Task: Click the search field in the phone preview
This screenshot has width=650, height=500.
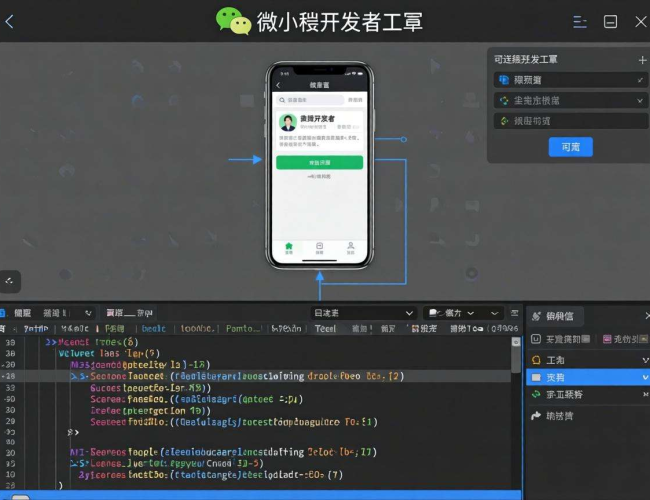Action: (x=310, y=100)
